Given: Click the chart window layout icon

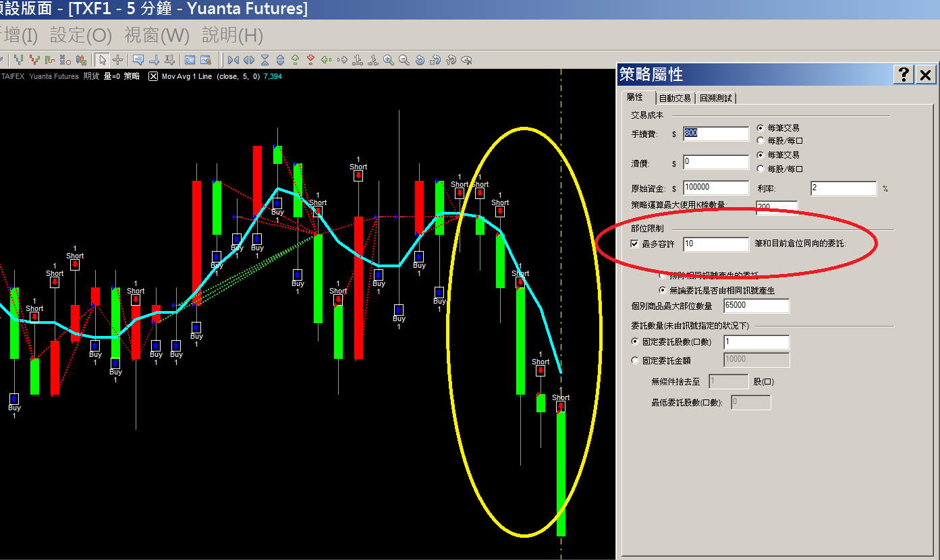Looking at the screenshot, I should tap(190, 59).
